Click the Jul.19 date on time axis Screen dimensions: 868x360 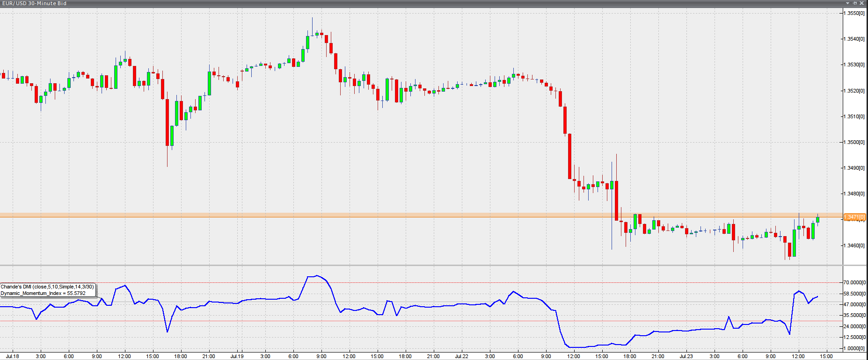(237, 356)
